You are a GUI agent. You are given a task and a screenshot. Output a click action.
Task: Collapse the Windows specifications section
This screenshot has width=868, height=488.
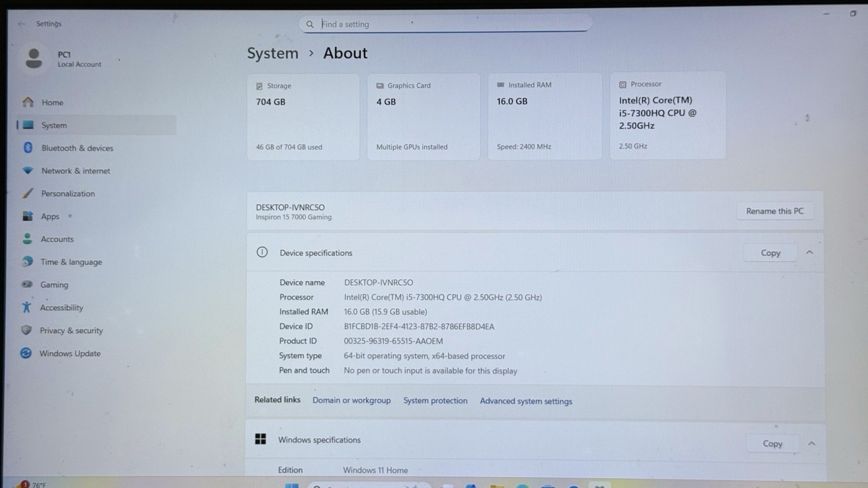click(x=812, y=444)
